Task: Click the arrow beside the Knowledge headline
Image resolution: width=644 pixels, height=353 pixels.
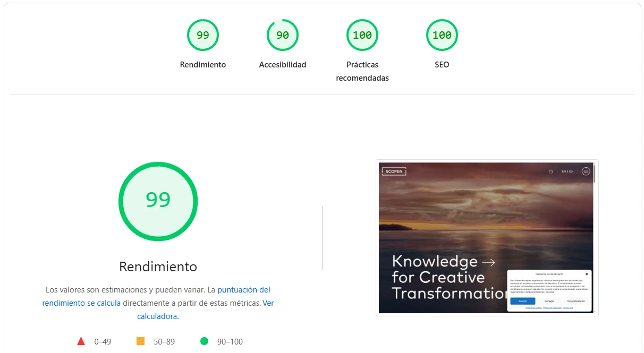Action: point(488,262)
